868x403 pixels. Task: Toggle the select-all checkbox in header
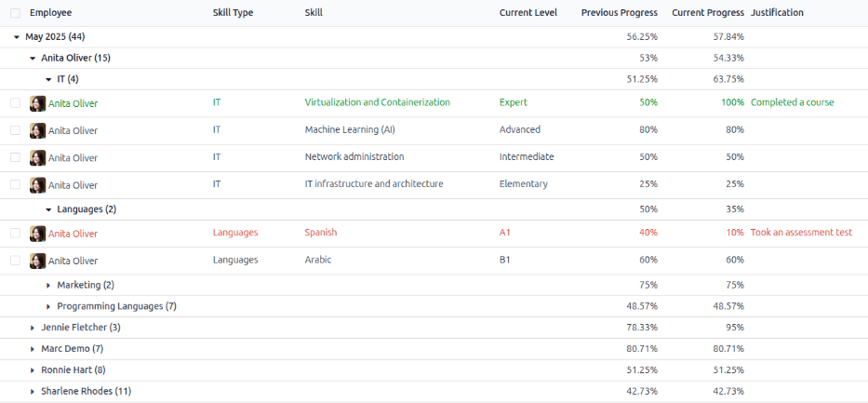[x=15, y=13]
